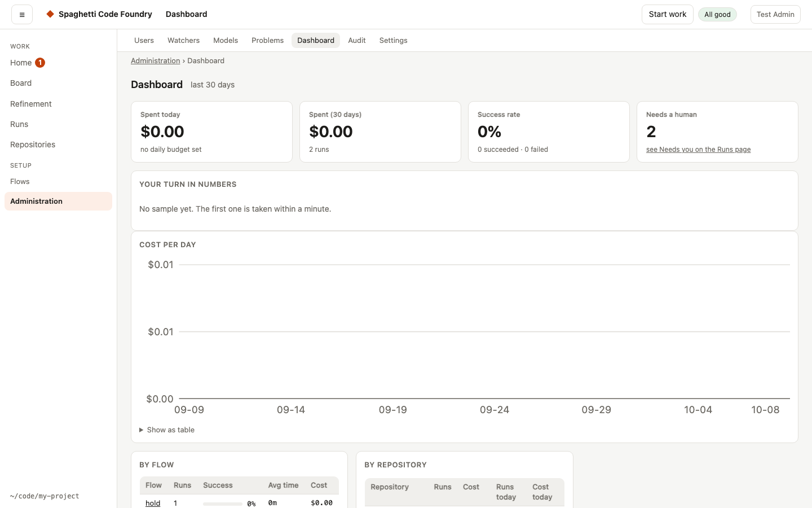This screenshot has height=508, width=812.
Task: Open the hold flow link
Action: pos(153,503)
